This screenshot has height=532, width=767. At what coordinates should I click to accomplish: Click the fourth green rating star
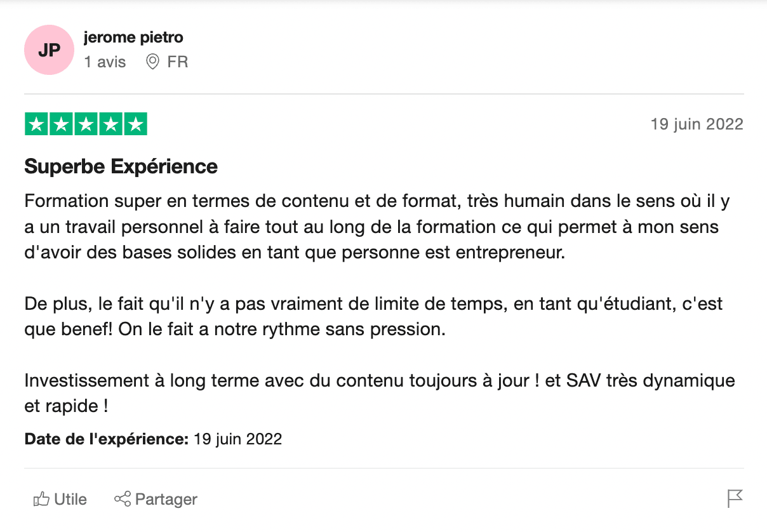(110, 124)
